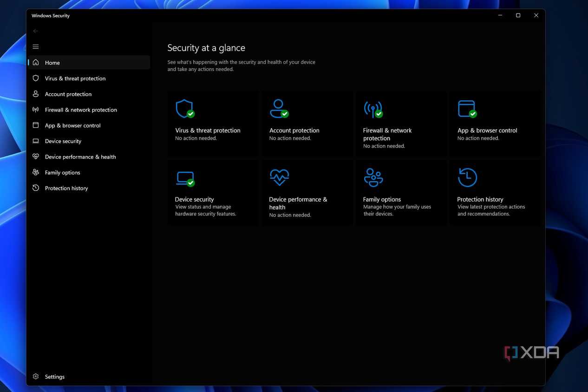
Task: Click the large family icon on Family options tile
Action: tap(373, 177)
